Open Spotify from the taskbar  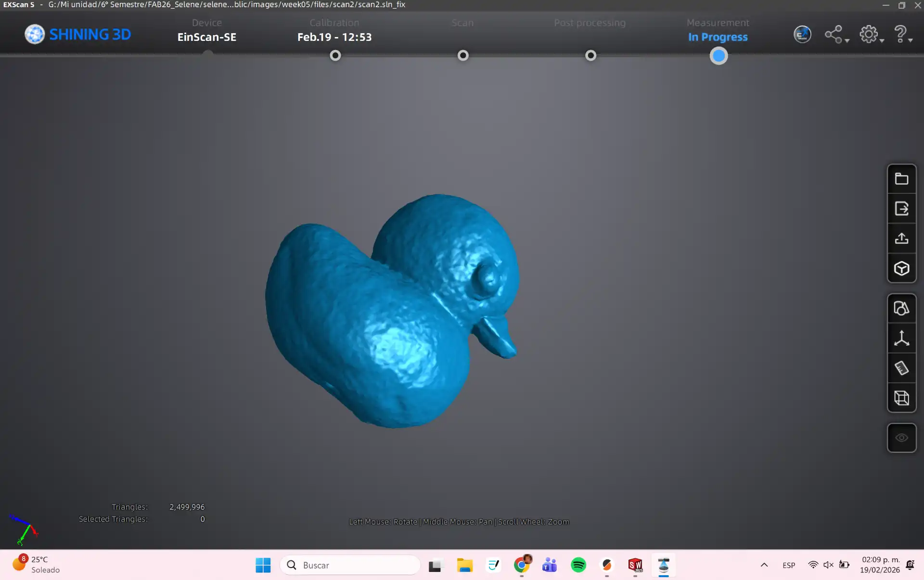(578, 565)
